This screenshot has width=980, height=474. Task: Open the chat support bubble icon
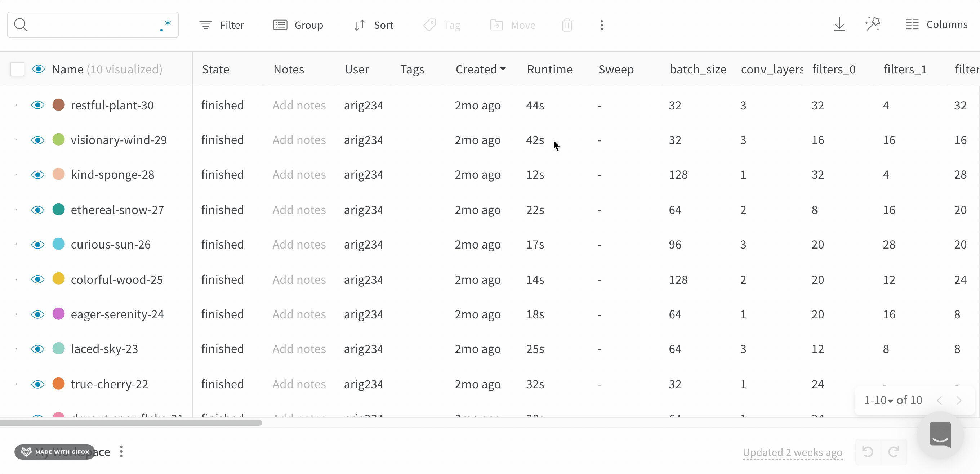(940, 435)
